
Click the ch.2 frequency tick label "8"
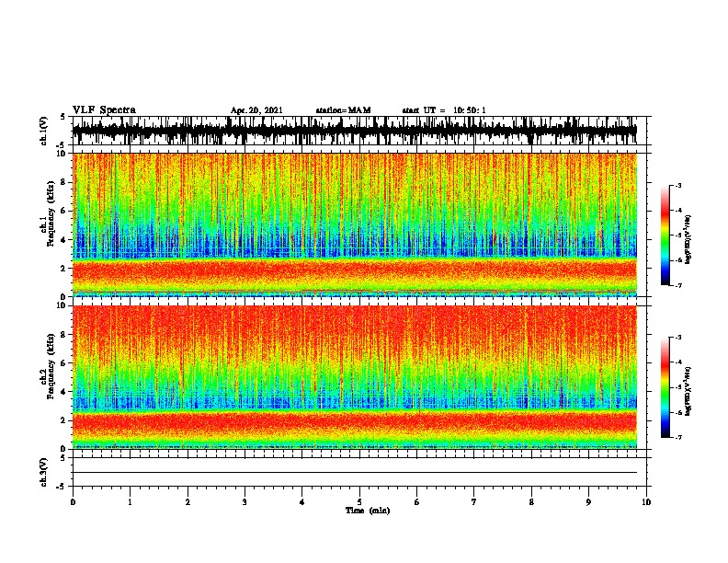click(x=64, y=335)
